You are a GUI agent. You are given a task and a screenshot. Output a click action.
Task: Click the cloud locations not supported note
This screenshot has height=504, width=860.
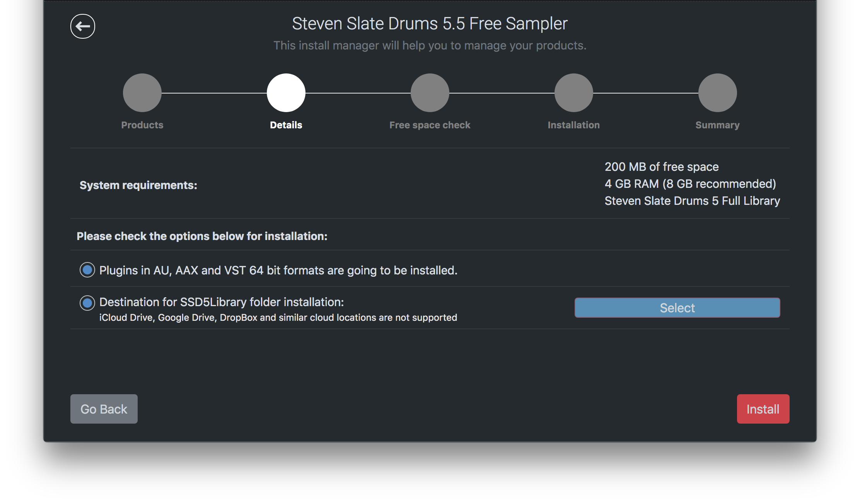278,318
